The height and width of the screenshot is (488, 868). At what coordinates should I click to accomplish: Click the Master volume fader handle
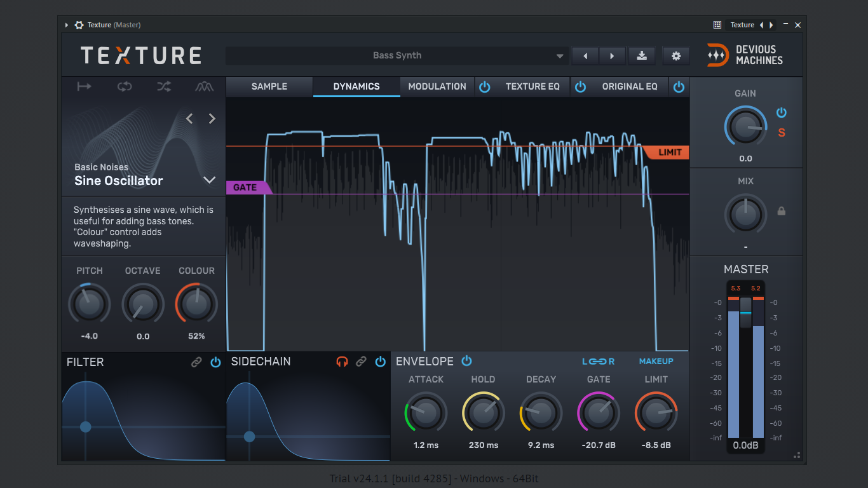point(745,313)
